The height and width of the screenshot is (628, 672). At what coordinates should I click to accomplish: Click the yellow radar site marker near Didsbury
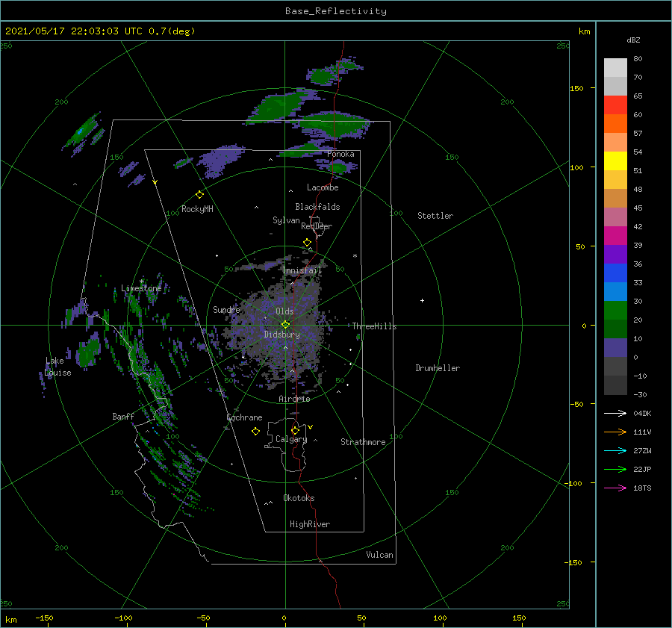pyautogui.click(x=285, y=325)
